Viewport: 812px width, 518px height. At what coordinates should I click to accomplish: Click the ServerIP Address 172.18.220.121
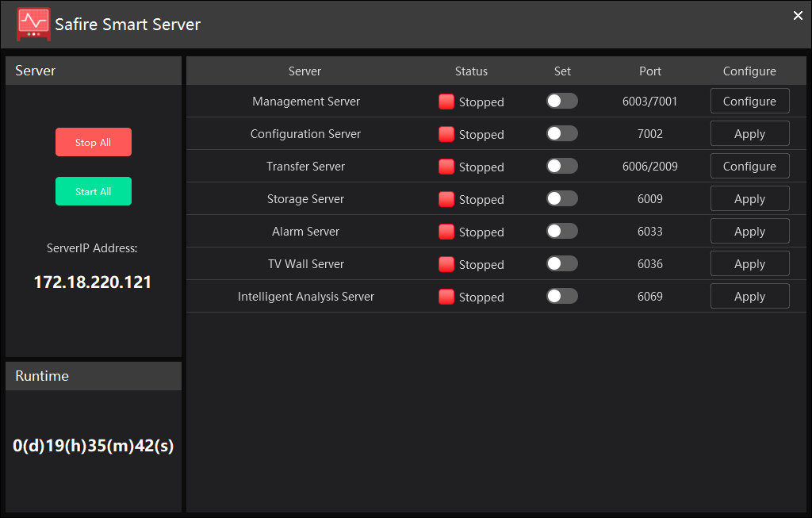coord(92,282)
